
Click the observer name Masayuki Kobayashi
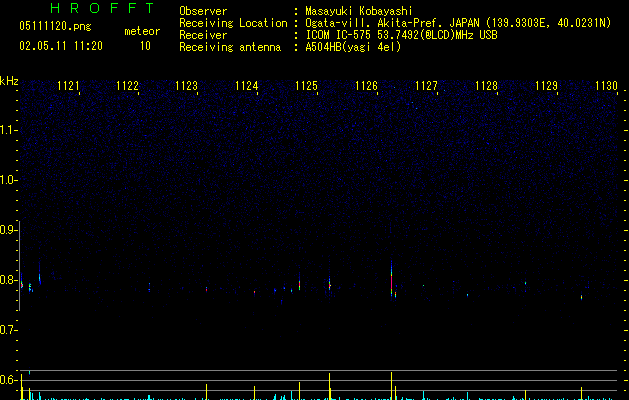359,11
